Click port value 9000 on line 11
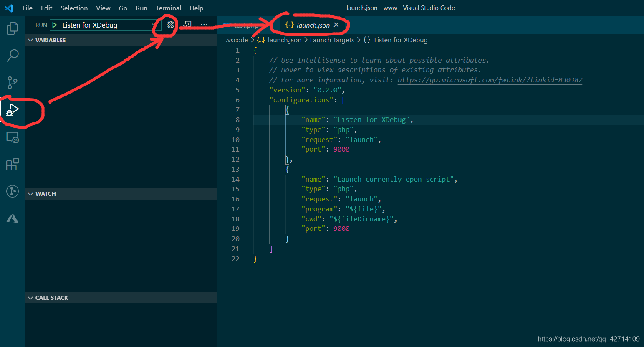644x347 pixels. click(341, 149)
